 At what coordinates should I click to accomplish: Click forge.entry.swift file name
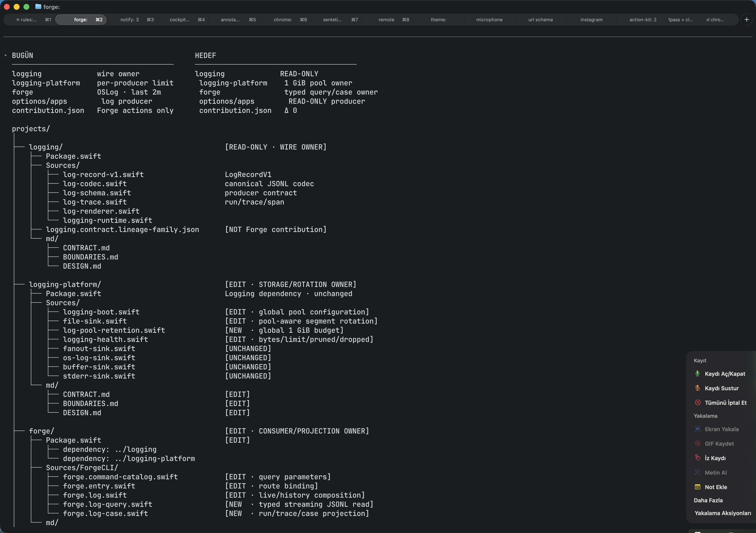(x=99, y=486)
